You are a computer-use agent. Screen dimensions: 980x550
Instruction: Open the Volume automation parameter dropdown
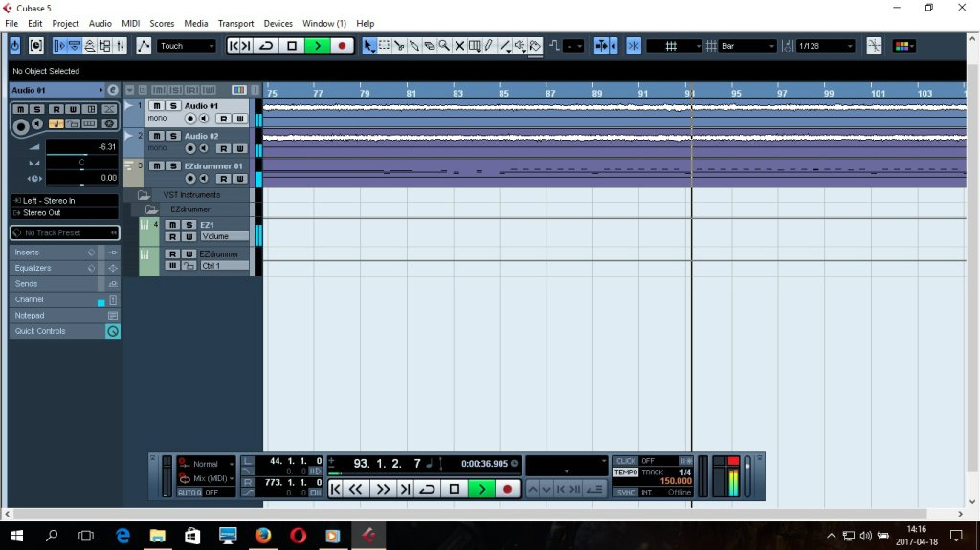224,236
